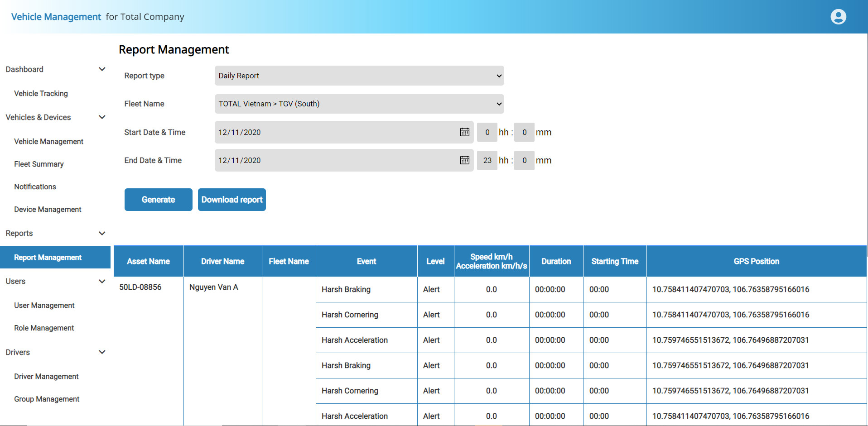Viewport: 868px width, 426px height.
Task: Collapse the Reports section chevron
Action: tap(102, 233)
